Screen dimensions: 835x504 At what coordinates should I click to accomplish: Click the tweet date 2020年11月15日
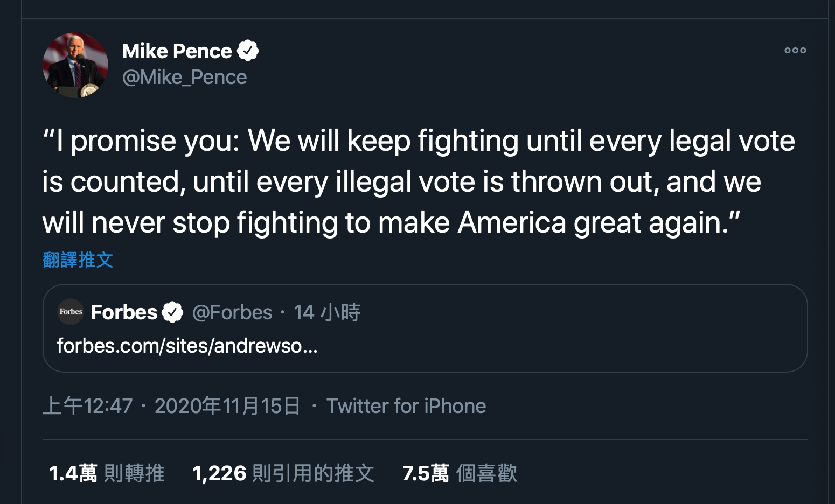click(x=227, y=406)
